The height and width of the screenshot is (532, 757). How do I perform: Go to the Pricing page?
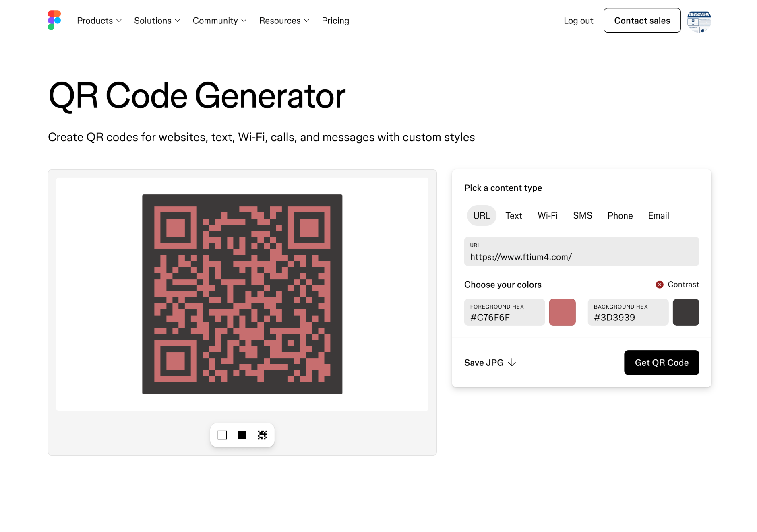(335, 21)
